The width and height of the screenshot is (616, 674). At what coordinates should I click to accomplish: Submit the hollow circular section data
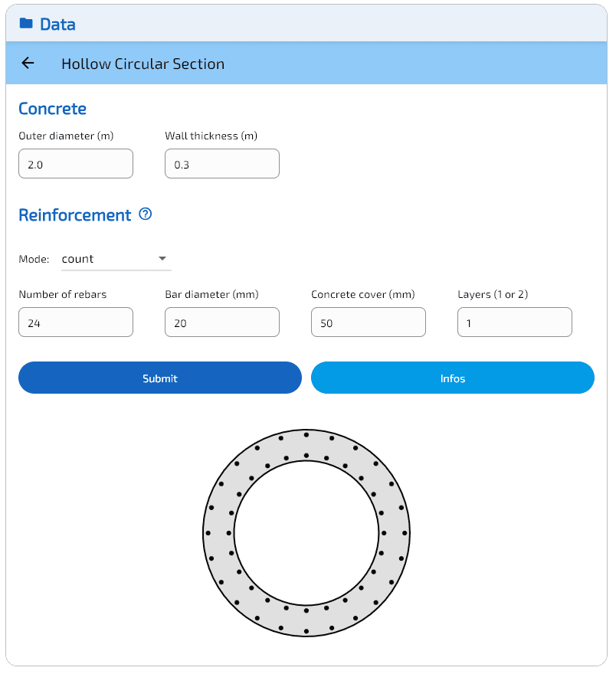pyautogui.click(x=159, y=378)
